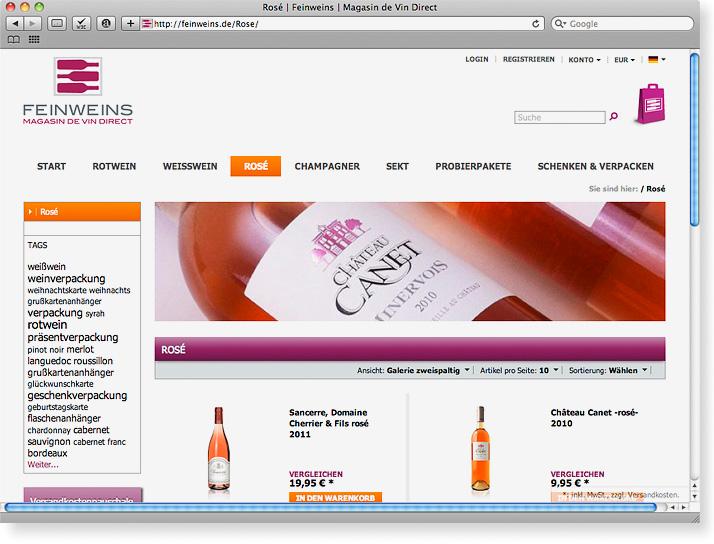714x544 pixels.
Task: Click the Sancerre rosé bottle thumbnail
Action: (219, 449)
